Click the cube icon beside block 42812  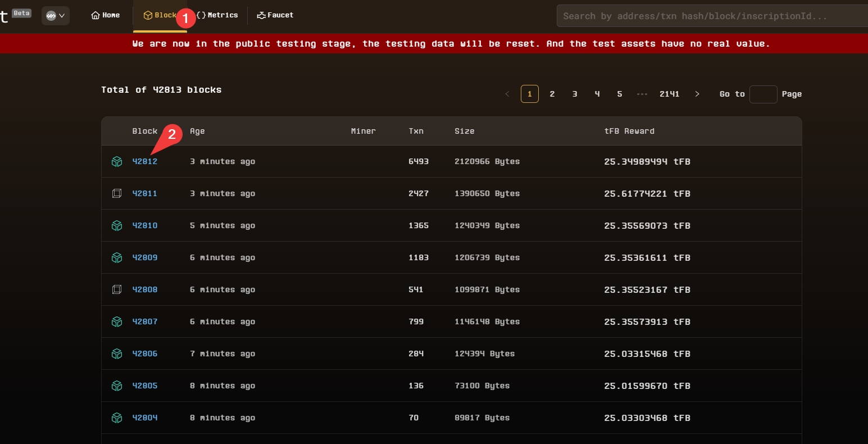(117, 162)
